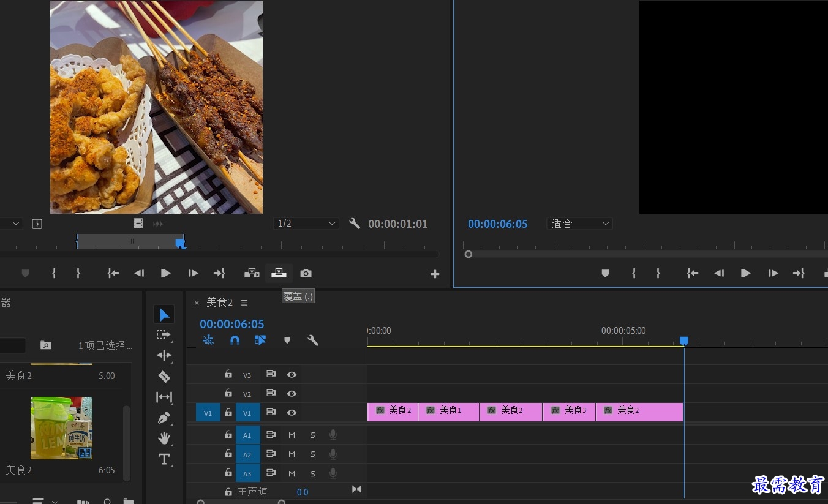828x504 pixels.
Task: Click the program monitor timecode 00:00:06:05
Action: coord(498,224)
